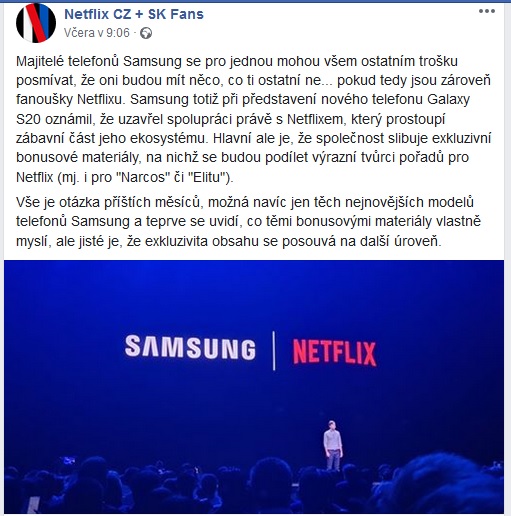The height and width of the screenshot is (516, 511).
Task: Click the globe public-visibility icon
Action: coord(146,33)
